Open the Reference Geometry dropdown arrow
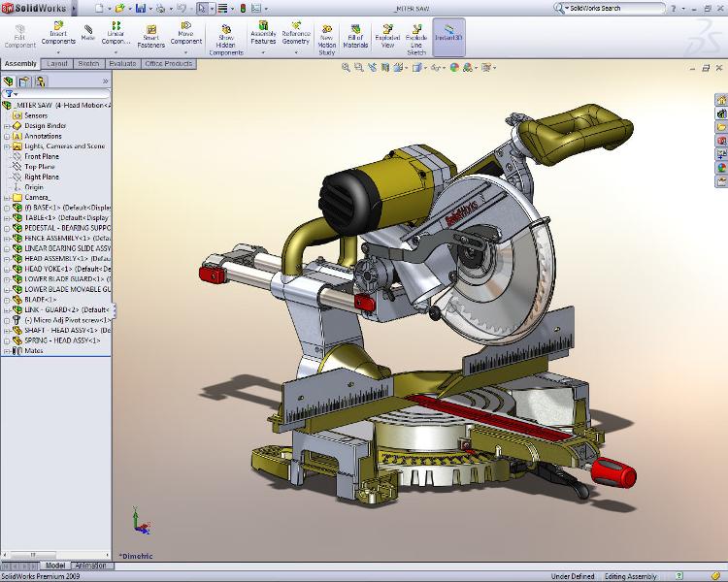This screenshot has width=728, height=582. (x=296, y=52)
